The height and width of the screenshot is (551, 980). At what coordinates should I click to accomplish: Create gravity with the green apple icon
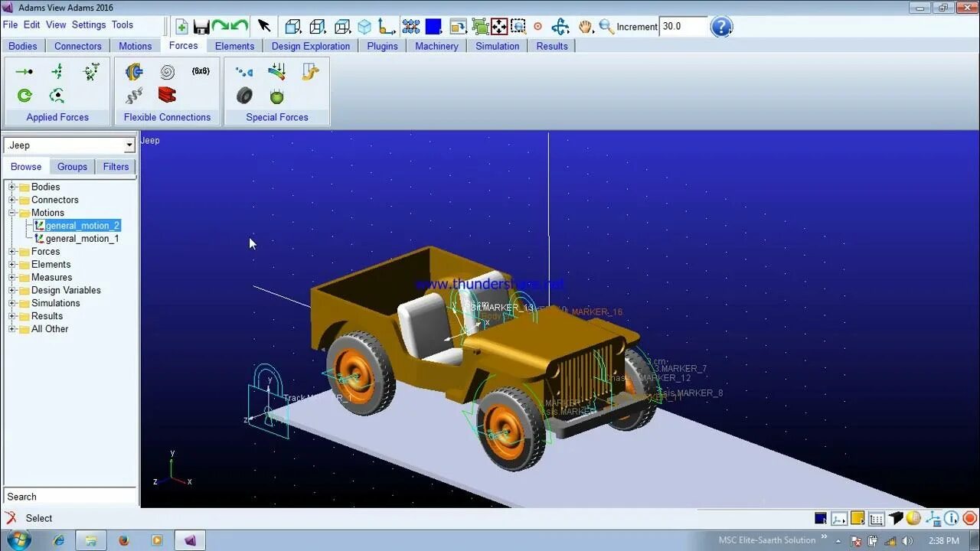click(277, 96)
